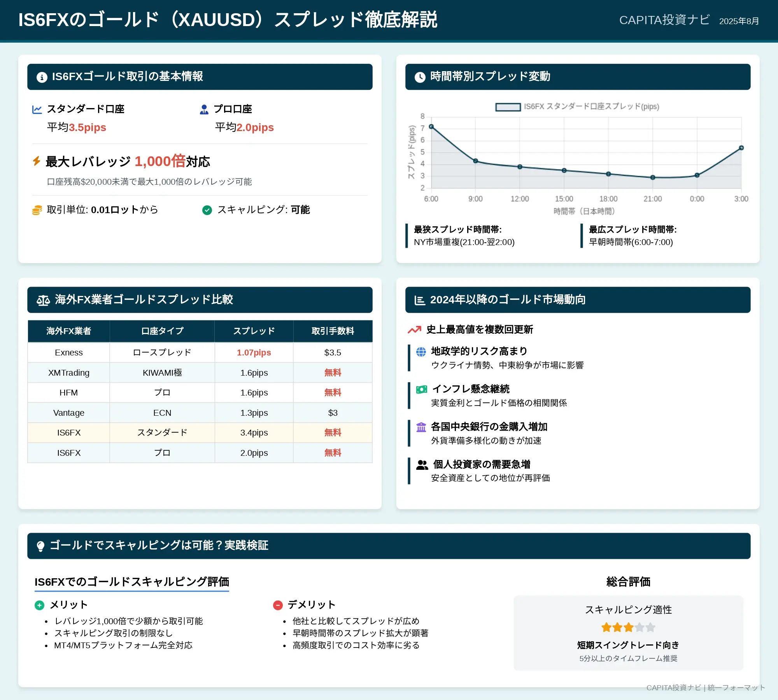
Task: Click the 2.0pips value in the IS6FX プロ row
Action: pos(254,453)
